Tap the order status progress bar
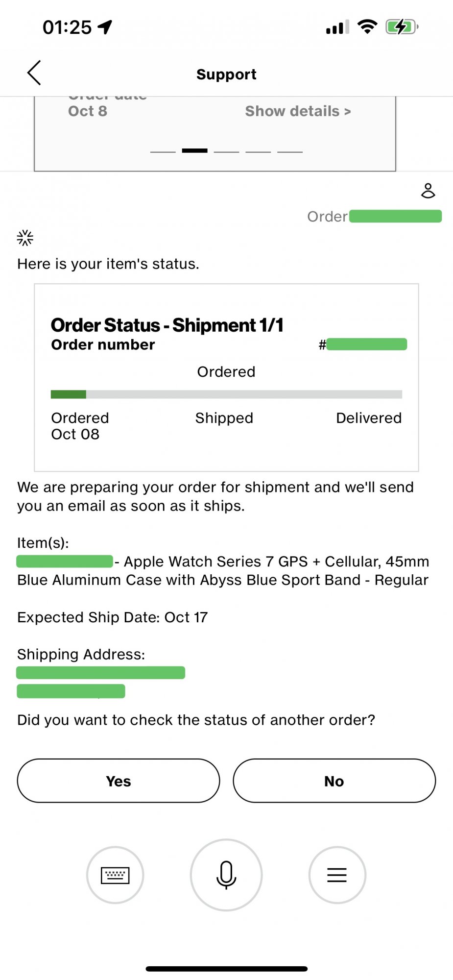 coord(226,394)
